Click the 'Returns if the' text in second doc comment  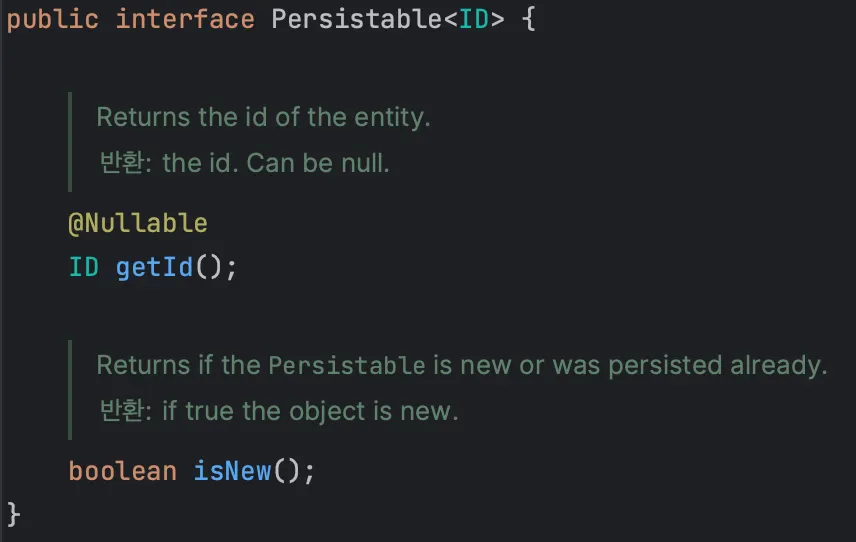(178, 365)
